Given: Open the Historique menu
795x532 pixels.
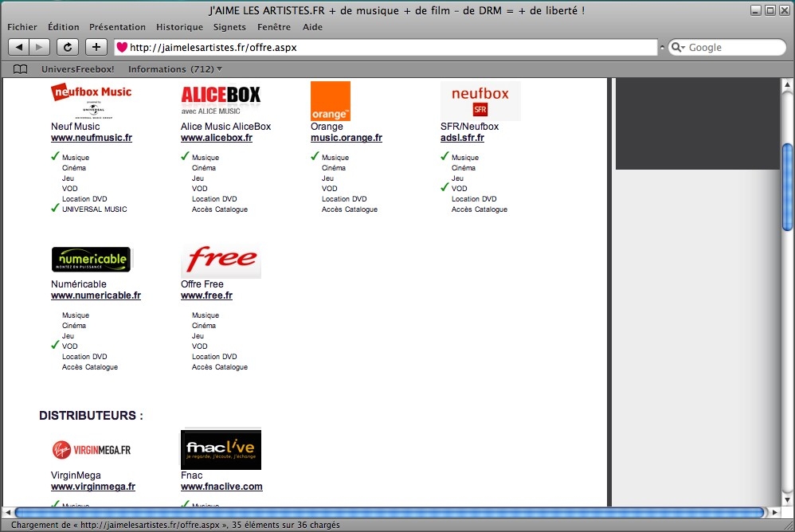Looking at the screenshot, I should pos(179,27).
